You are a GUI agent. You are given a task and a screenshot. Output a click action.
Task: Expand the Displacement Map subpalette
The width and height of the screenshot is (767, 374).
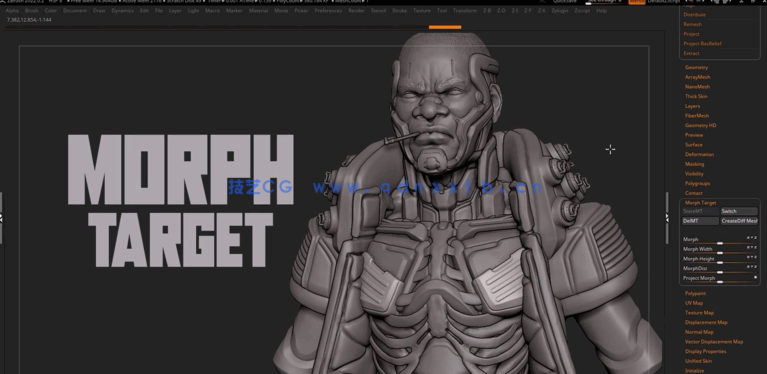[706, 322]
